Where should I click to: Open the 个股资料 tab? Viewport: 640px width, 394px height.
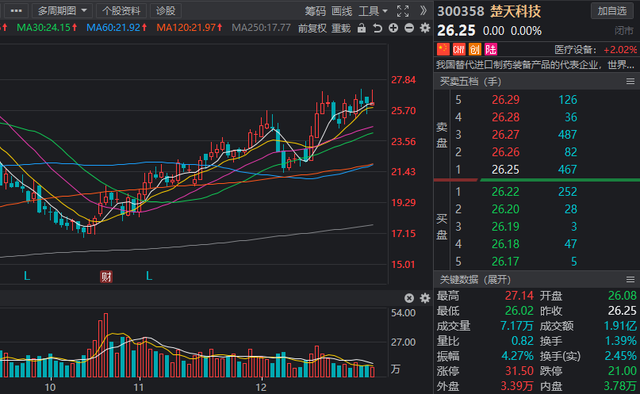121,11
